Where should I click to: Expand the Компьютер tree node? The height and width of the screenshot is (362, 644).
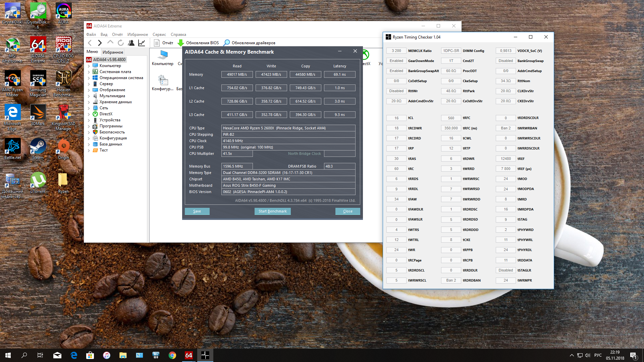pyautogui.click(x=89, y=66)
